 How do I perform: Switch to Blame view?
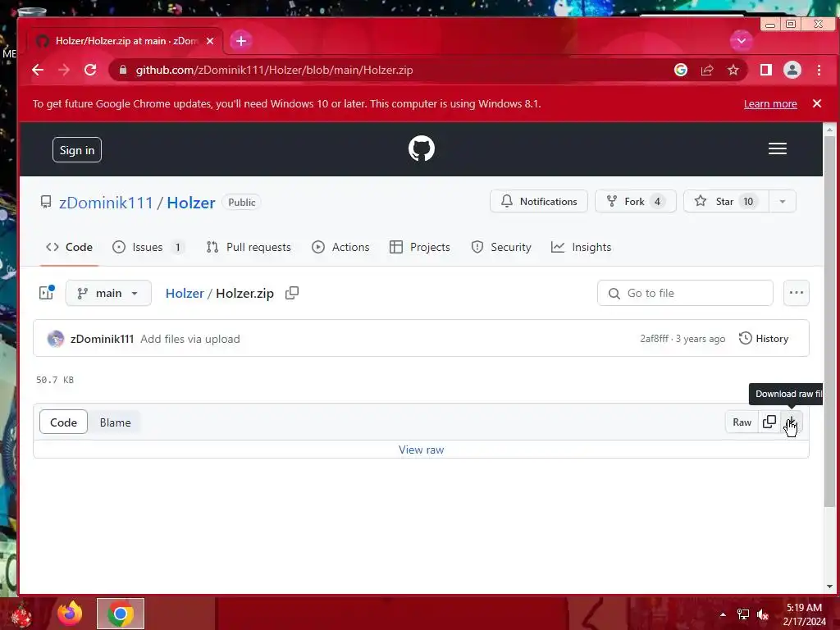(x=115, y=422)
